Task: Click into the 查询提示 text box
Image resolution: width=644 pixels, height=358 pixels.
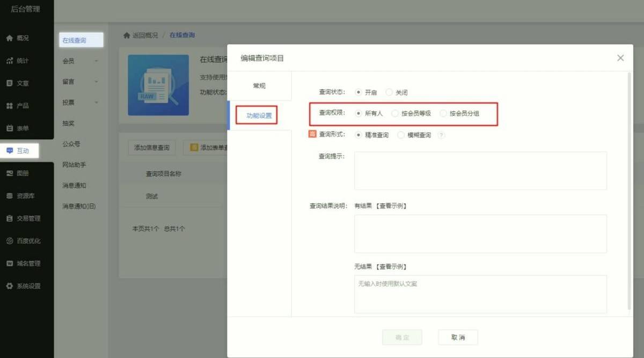Action: coord(480,171)
